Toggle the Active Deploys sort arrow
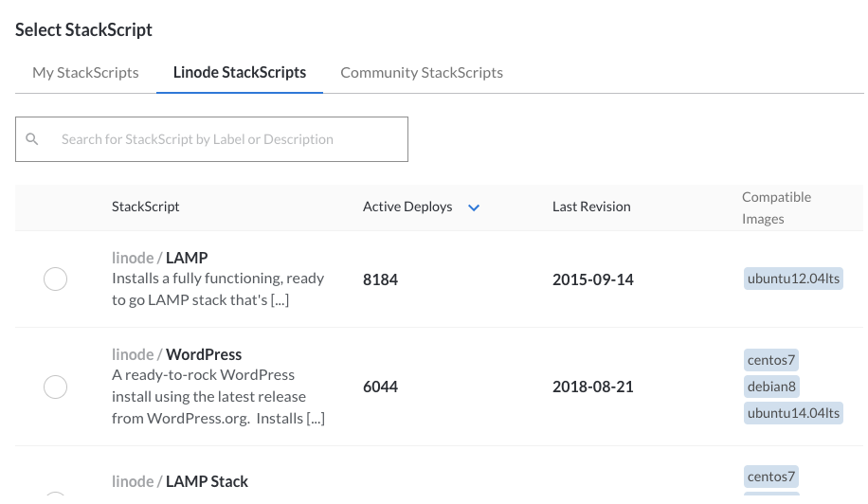 pos(474,207)
